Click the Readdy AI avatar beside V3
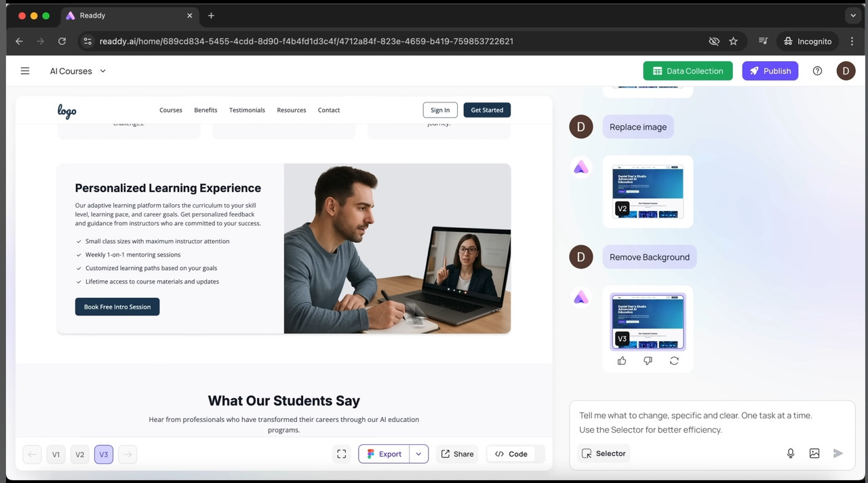This screenshot has height=483, width=868. click(581, 298)
